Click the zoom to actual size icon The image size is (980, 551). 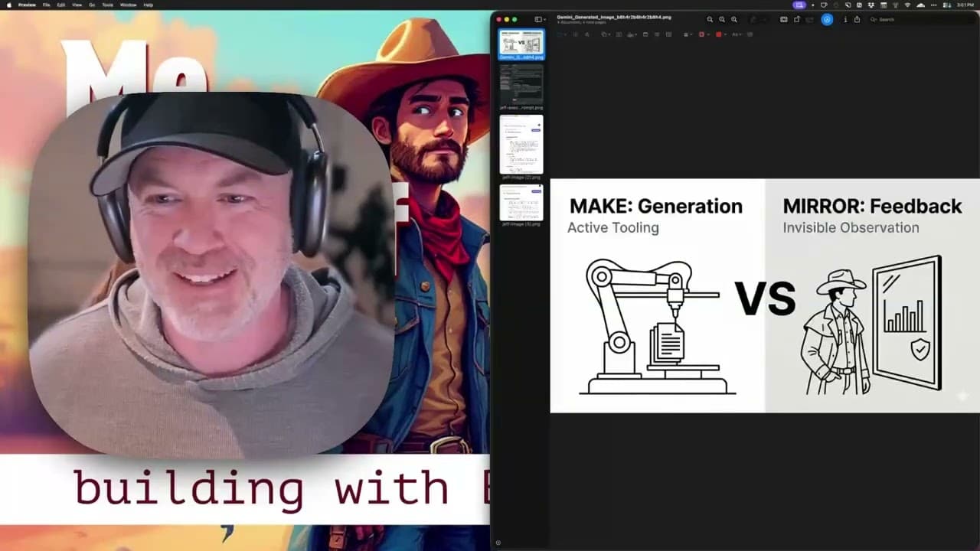(734, 19)
